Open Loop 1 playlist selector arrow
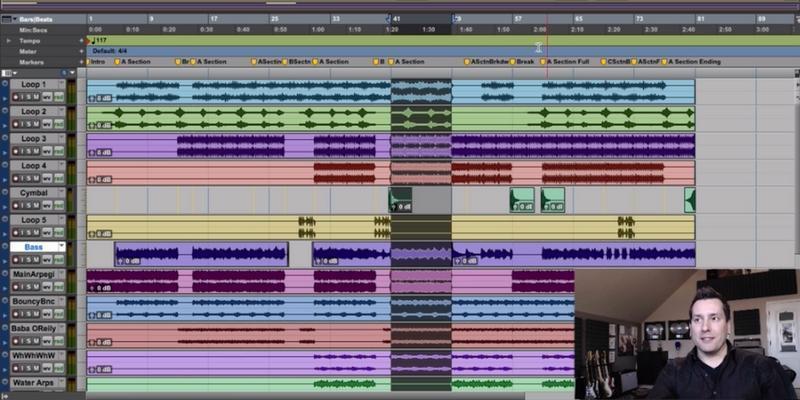Screen dimensions: 800x400 (x=62, y=84)
